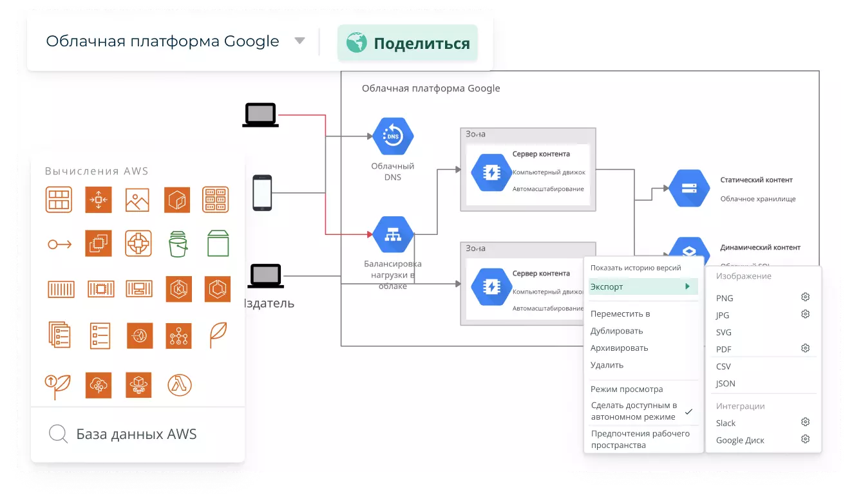Choose Режим просмотра entry

(627, 389)
